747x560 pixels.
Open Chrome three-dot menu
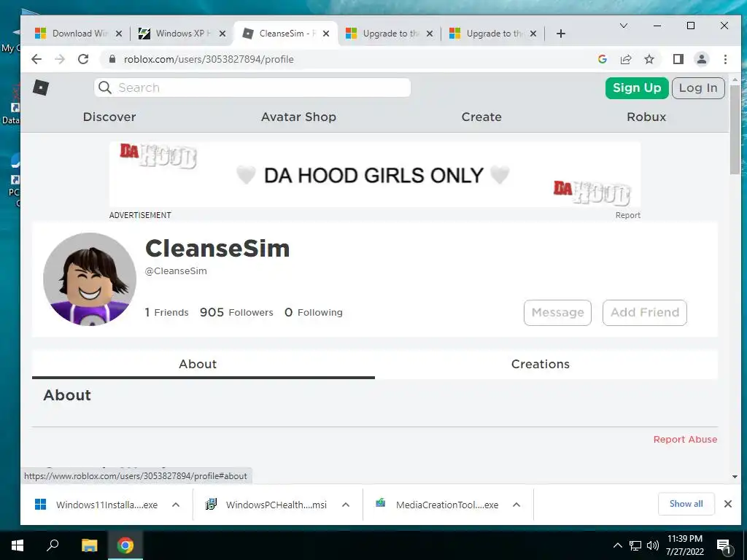(725, 59)
